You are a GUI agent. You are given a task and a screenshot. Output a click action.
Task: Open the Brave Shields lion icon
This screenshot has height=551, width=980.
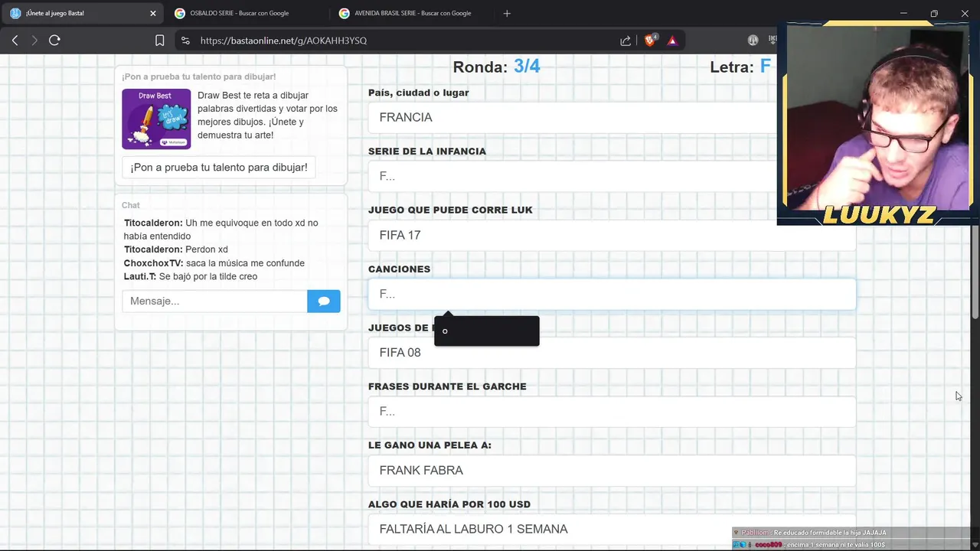[650, 41]
